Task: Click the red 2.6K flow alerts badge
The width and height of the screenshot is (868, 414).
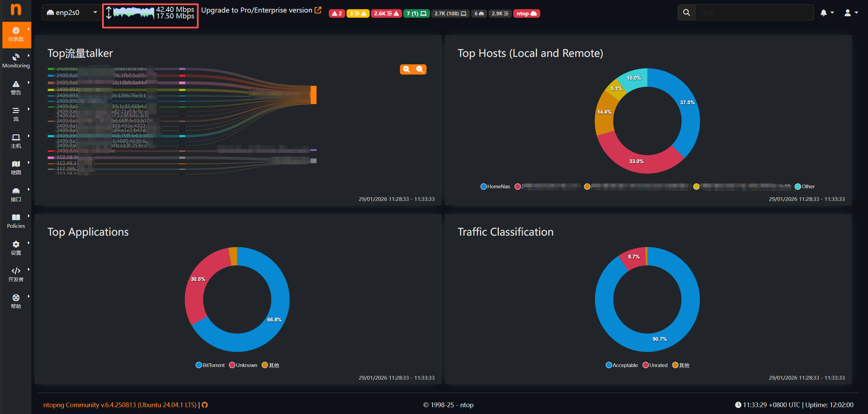Action: (386, 14)
